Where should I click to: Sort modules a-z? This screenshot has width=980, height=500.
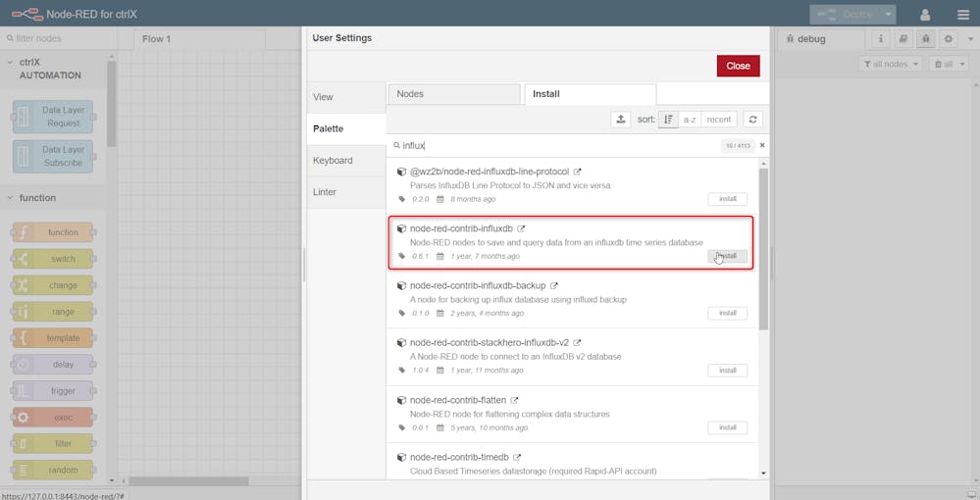[690, 120]
